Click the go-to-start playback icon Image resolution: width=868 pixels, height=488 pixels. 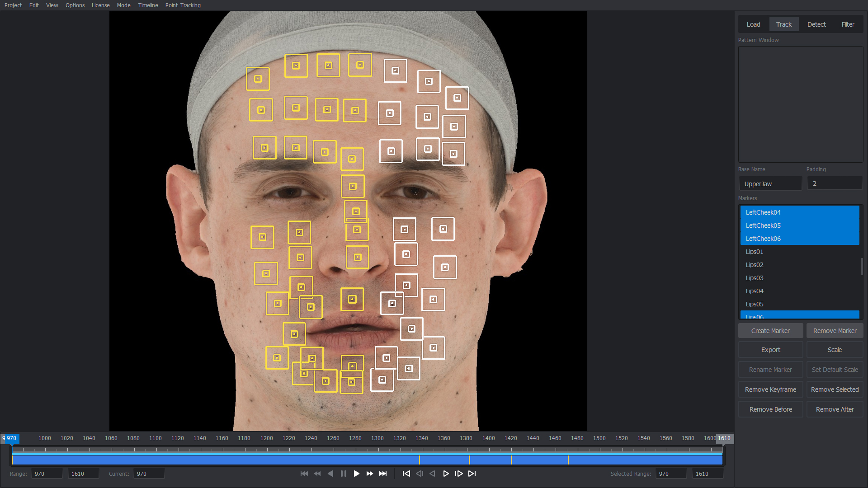[304, 474]
